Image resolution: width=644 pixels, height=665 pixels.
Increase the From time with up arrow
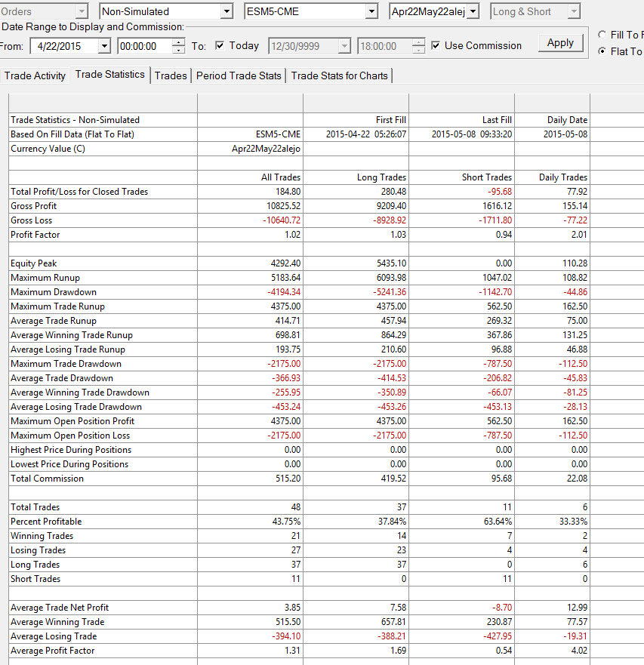pyautogui.click(x=179, y=42)
